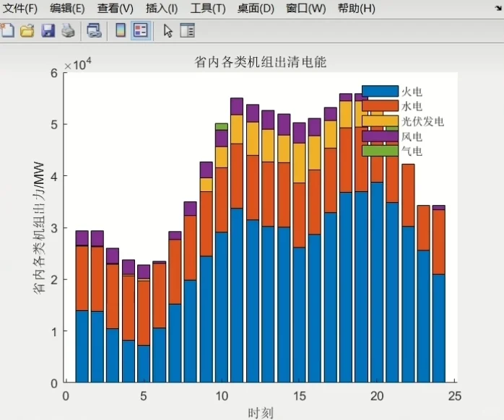
Task: Open the 工具(T) menu
Action: (208, 9)
